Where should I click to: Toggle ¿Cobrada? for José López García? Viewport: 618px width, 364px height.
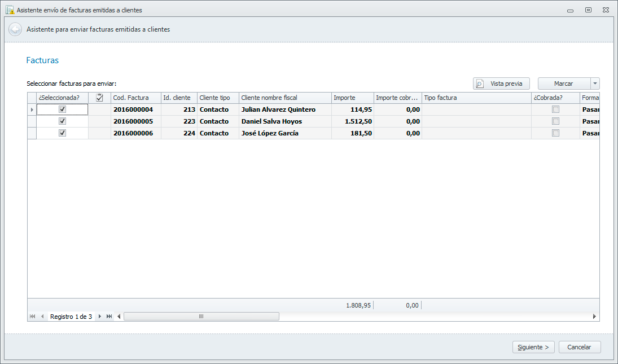point(556,133)
